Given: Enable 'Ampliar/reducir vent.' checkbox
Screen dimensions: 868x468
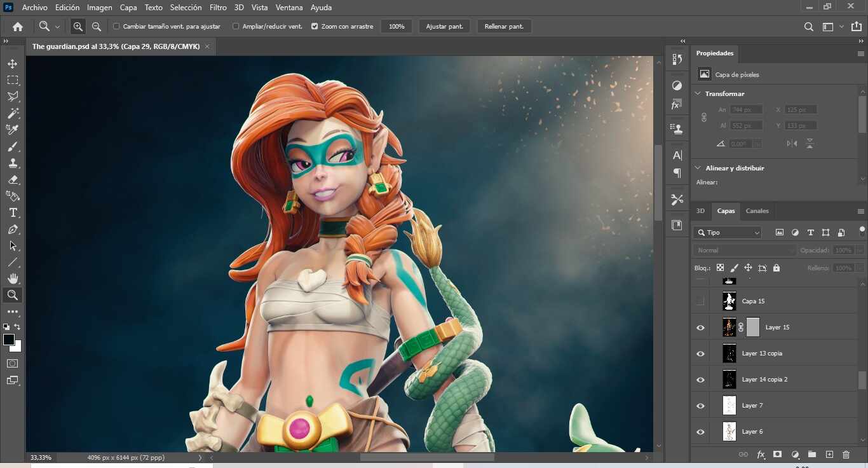Looking at the screenshot, I should (x=236, y=27).
